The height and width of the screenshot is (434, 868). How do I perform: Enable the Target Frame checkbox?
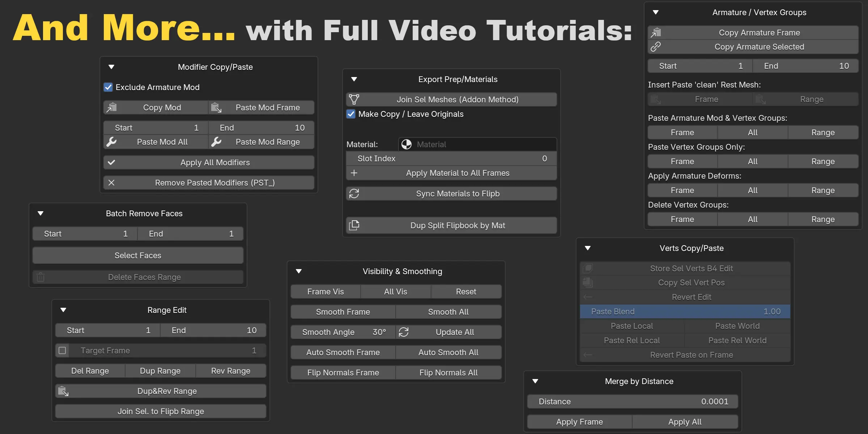(62, 350)
